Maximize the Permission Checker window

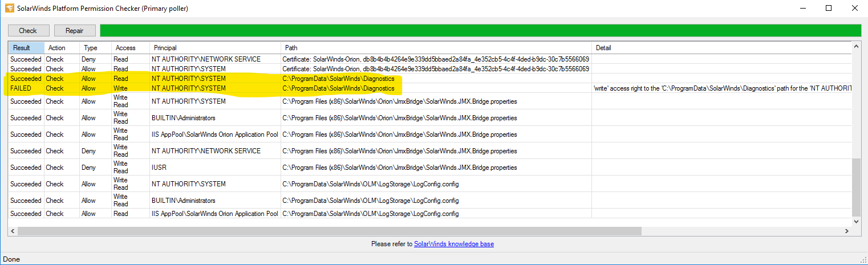tap(829, 8)
